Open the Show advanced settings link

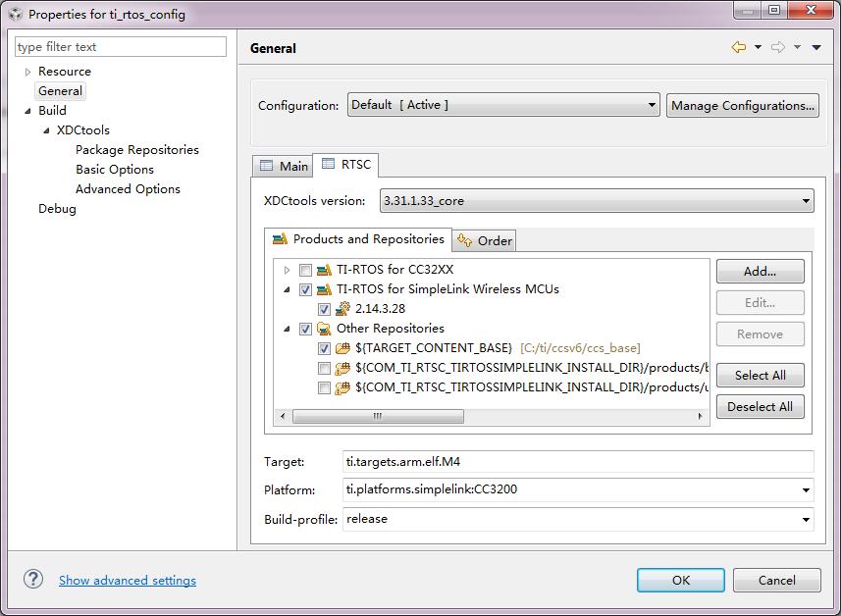128,580
